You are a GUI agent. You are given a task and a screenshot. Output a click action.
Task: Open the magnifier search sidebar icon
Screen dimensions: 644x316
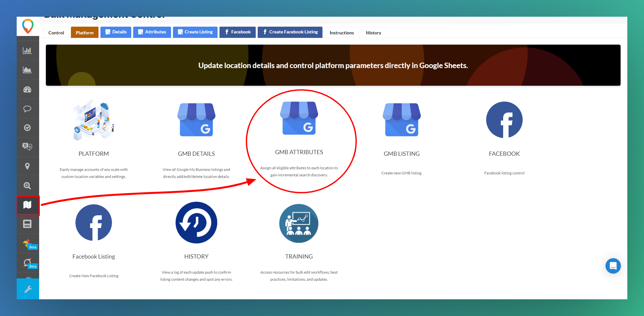[x=27, y=186]
